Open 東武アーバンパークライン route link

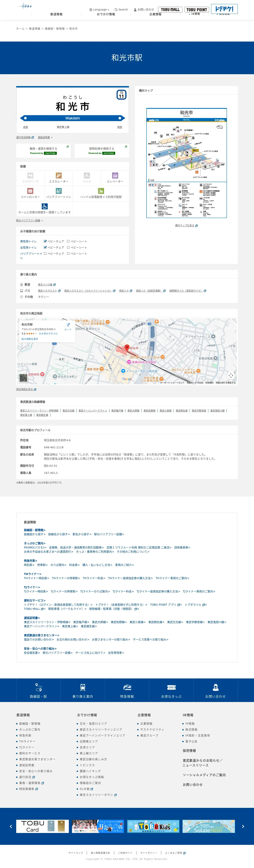pos(93,411)
